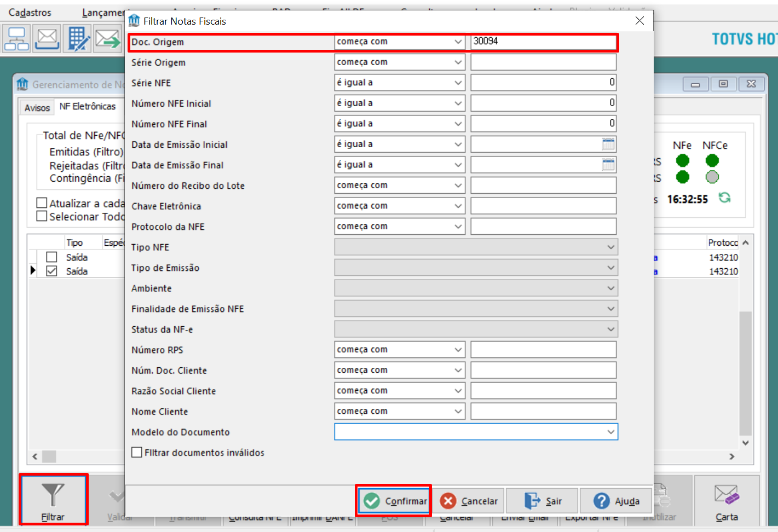778x532 pixels.
Task: Click the refresh icon next to 16:32:55
Action: pyautogui.click(x=724, y=198)
